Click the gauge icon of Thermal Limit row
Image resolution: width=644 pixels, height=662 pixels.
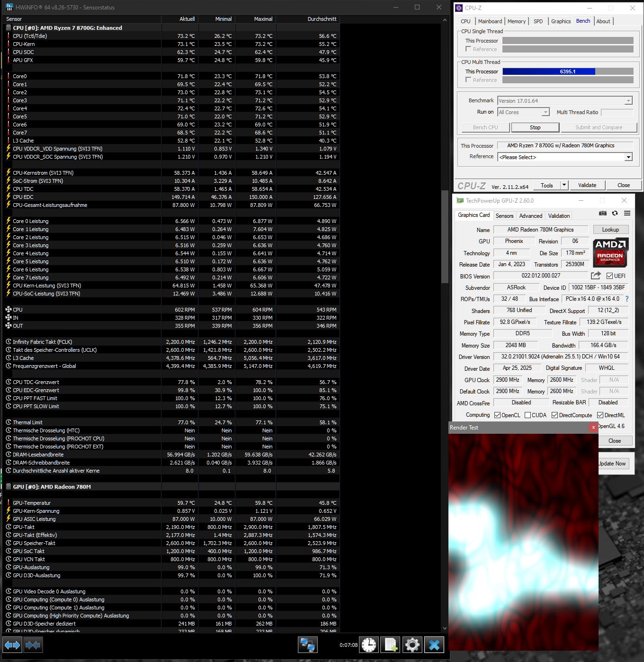point(9,422)
